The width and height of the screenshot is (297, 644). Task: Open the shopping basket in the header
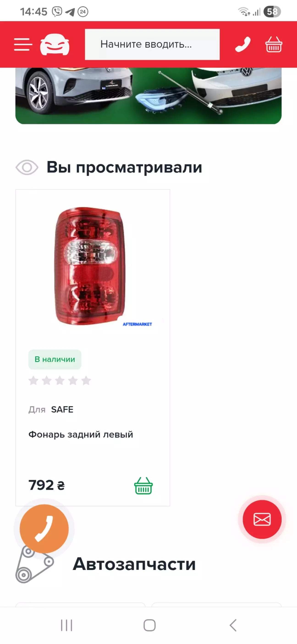[274, 44]
